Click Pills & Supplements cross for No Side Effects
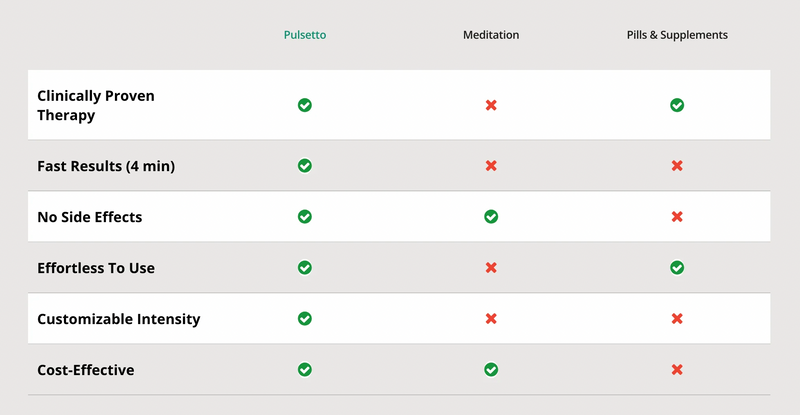 tap(677, 217)
